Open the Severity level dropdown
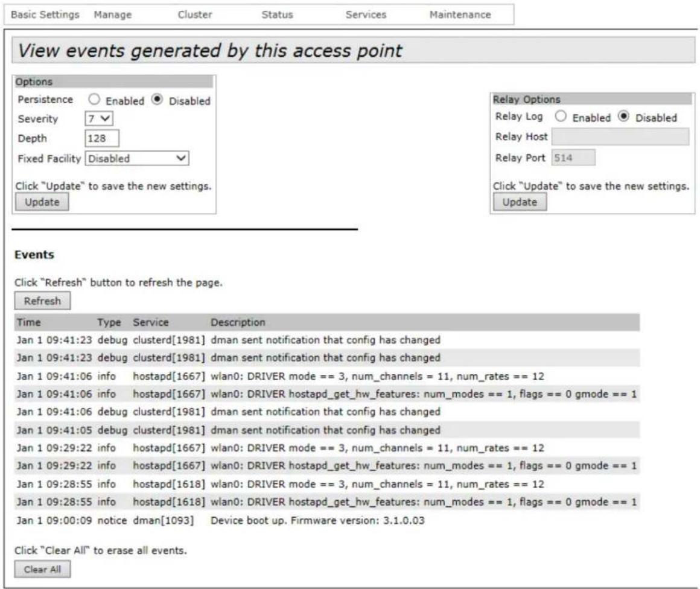The image size is (700, 589). [x=98, y=119]
